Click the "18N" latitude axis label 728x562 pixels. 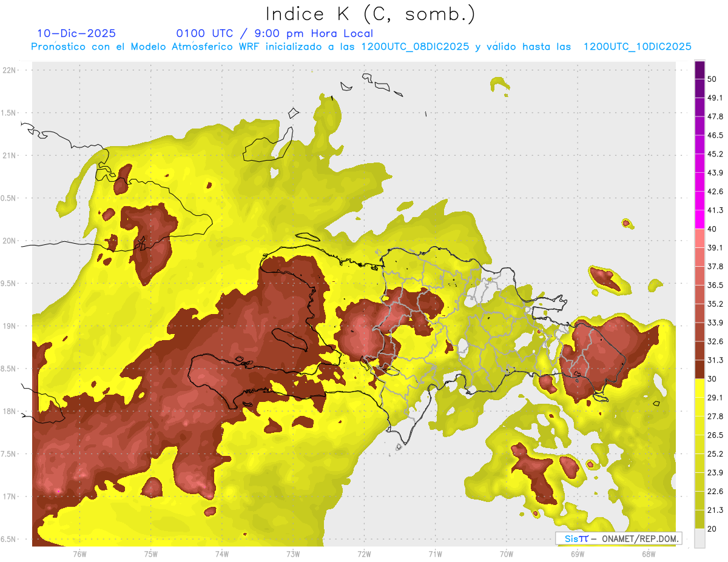coord(9,412)
